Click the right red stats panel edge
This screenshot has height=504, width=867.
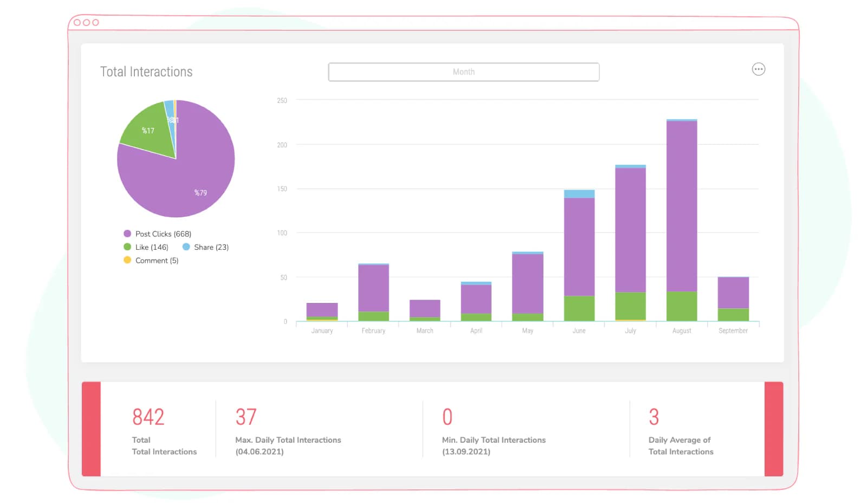tap(774, 429)
